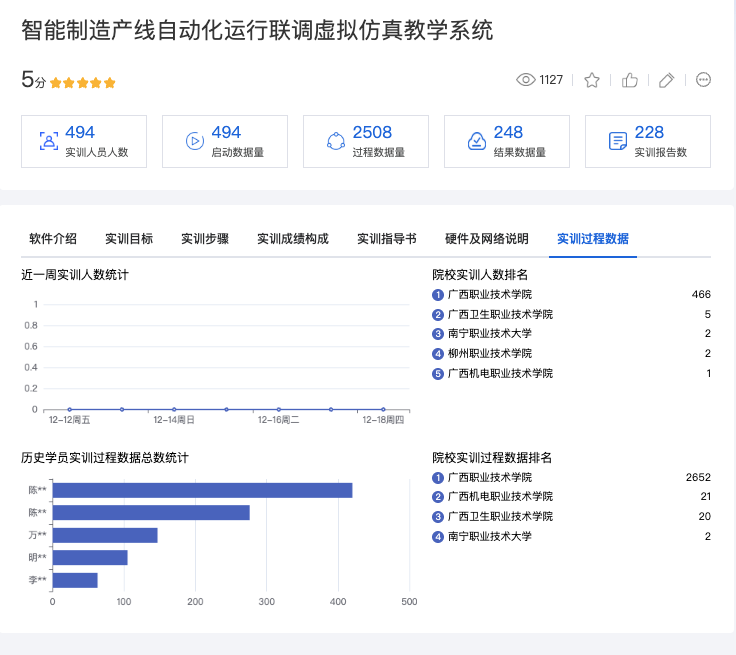Select the 实训步骤 tab
This screenshot has width=736, height=655.
(x=205, y=239)
